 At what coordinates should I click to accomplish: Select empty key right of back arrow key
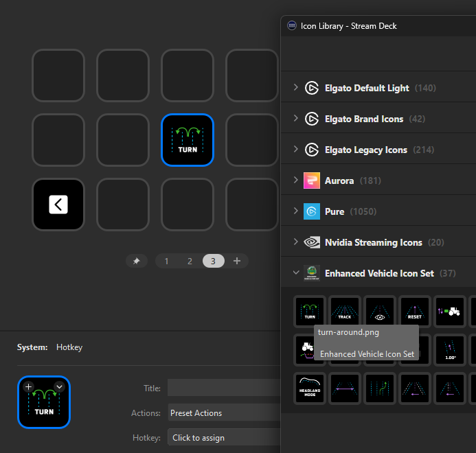click(x=123, y=205)
